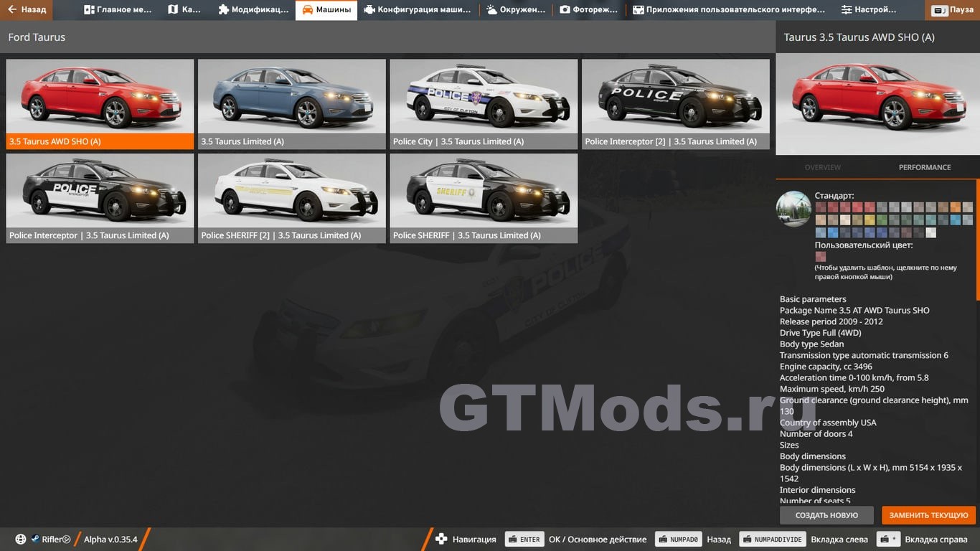
Task: Open Конфигурация машины tab
Action: 418,10
